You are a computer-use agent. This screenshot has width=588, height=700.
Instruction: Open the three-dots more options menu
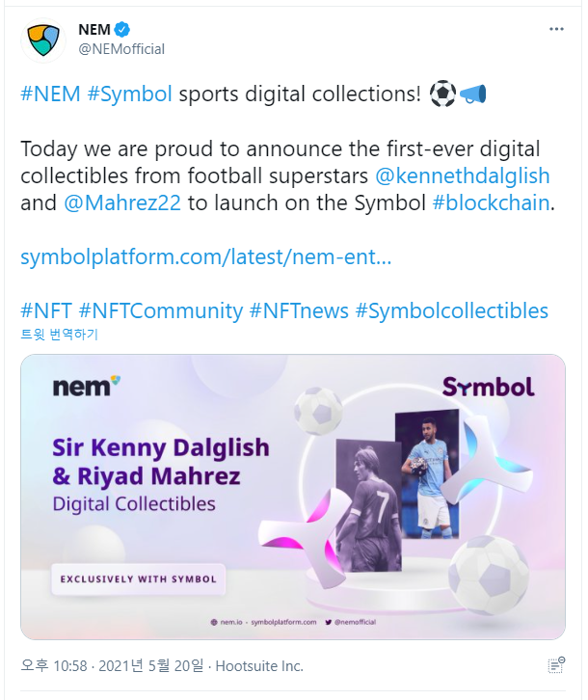(x=556, y=29)
